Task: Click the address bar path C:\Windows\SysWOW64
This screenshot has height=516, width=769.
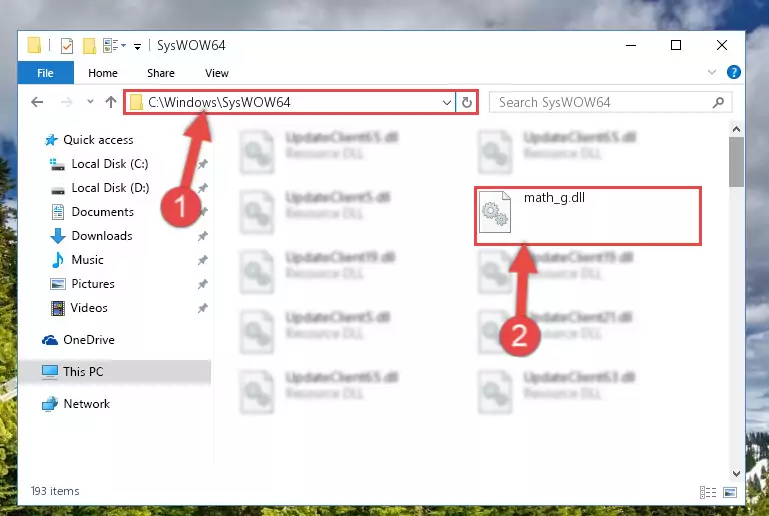Action: pyautogui.click(x=219, y=102)
